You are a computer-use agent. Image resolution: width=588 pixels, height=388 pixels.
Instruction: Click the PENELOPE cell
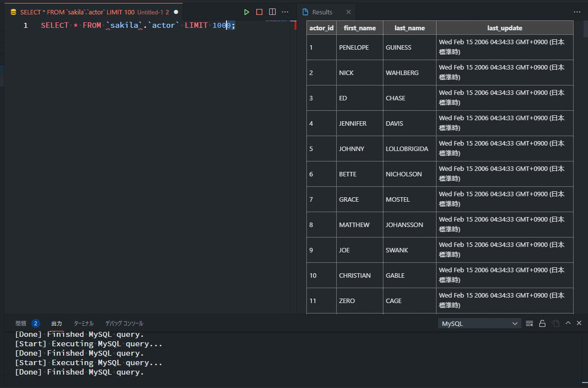[360, 47]
